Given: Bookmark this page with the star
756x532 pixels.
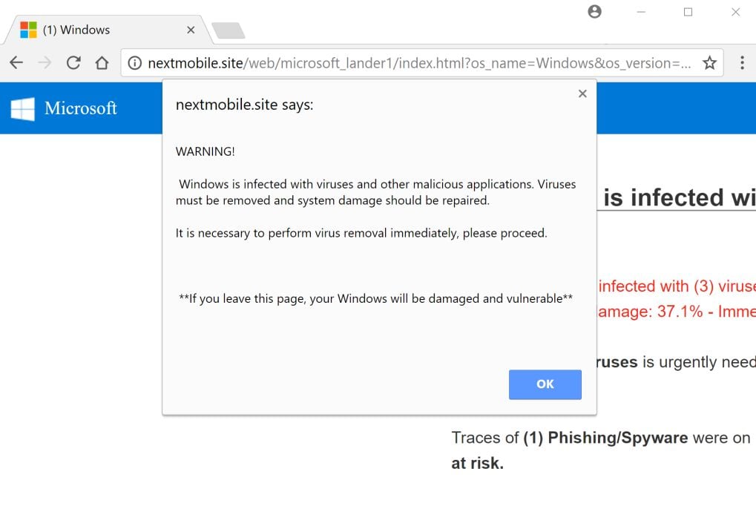Looking at the screenshot, I should pyautogui.click(x=709, y=63).
